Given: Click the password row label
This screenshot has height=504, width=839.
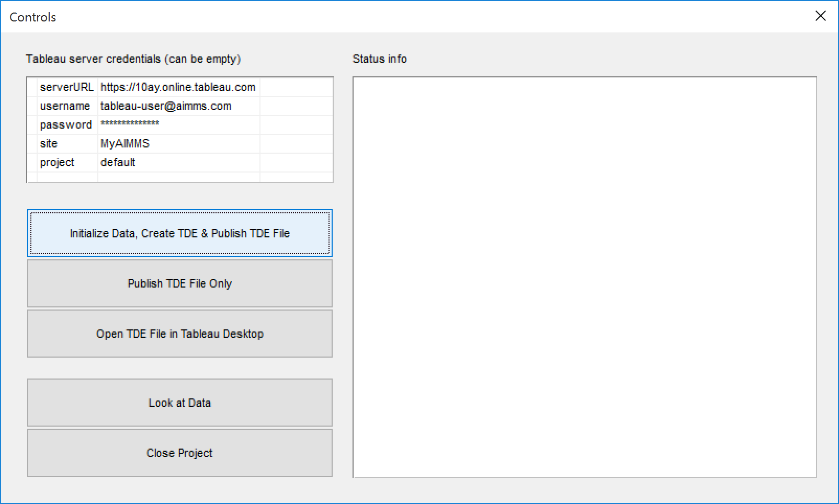Looking at the screenshot, I should [67, 125].
